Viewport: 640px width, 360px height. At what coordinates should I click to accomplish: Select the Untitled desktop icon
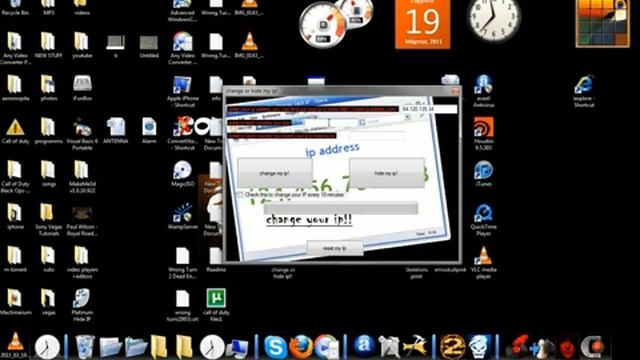click(x=149, y=47)
